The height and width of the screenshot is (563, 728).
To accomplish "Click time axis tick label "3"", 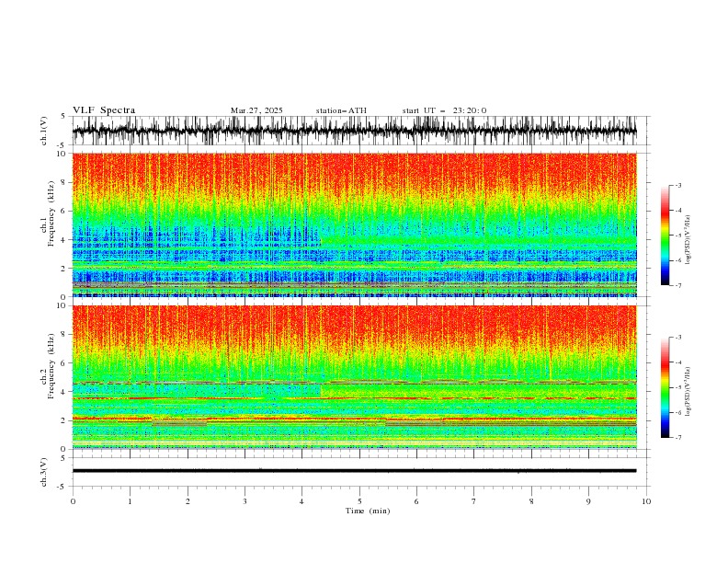I will [245, 501].
